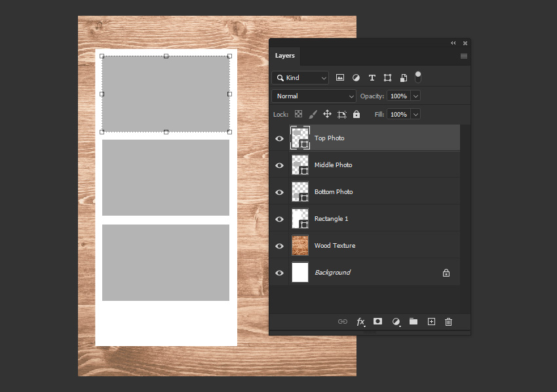Click the Background layer white thumbnail
The height and width of the screenshot is (392, 557).
300,272
